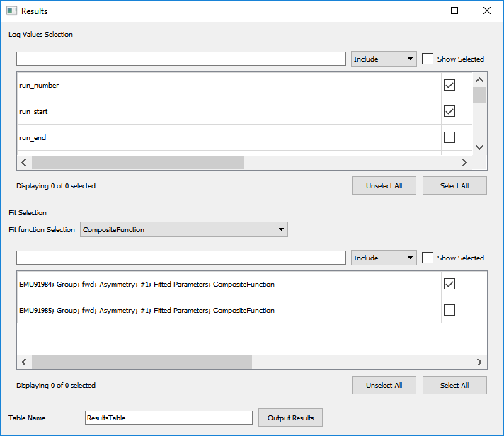The image size is (504, 436).
Task: Click the log values list scroll-right arrow
Action: 464,162
